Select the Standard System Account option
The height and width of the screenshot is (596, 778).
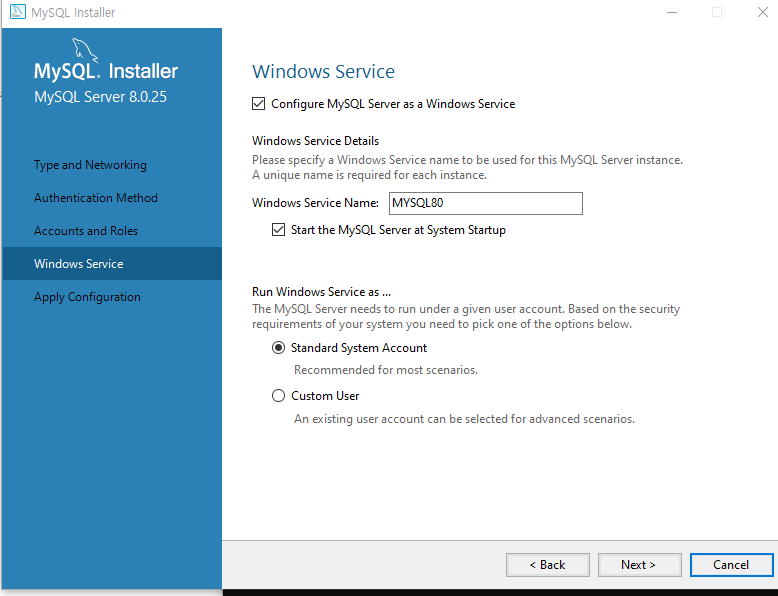278,348
